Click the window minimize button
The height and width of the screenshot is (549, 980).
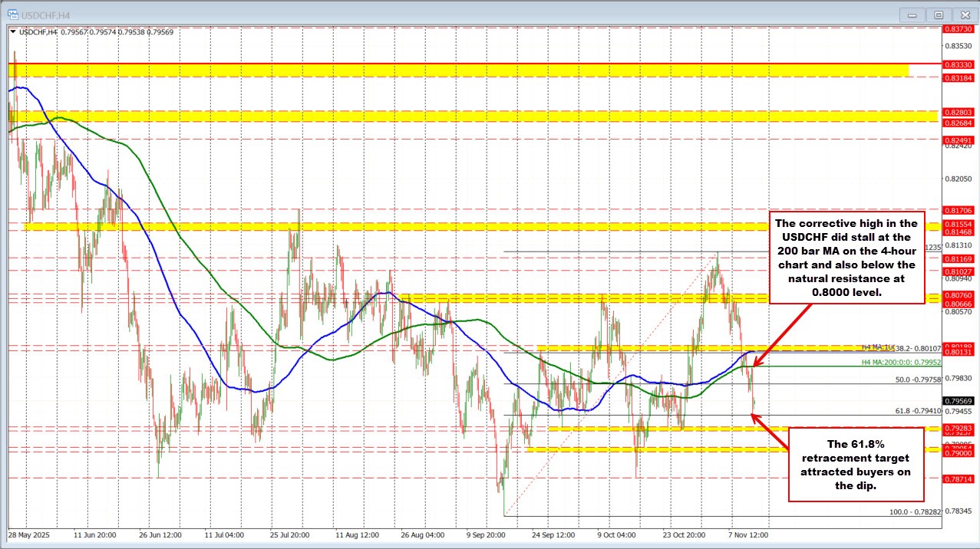pos(912,15)
